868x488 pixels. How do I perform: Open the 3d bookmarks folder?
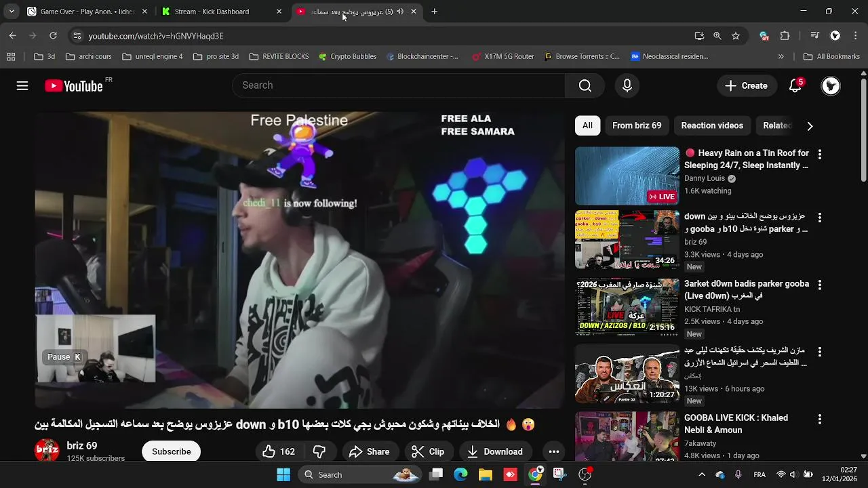click(45, 57)
